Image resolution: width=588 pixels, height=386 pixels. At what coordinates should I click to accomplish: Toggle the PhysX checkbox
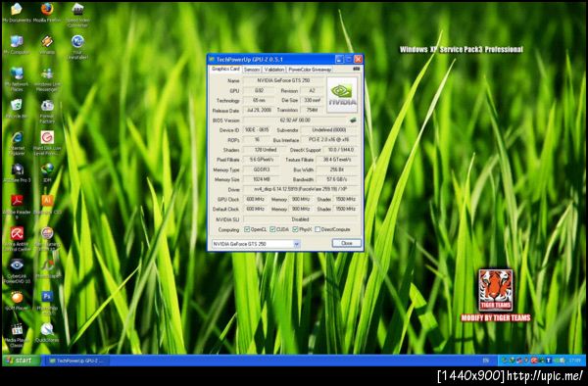pyautogui.click(x=296, y=229)
